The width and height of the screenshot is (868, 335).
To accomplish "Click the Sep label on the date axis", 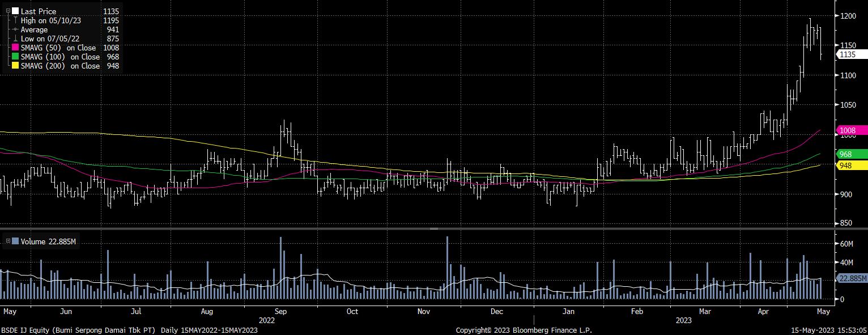I will point(281,312).
